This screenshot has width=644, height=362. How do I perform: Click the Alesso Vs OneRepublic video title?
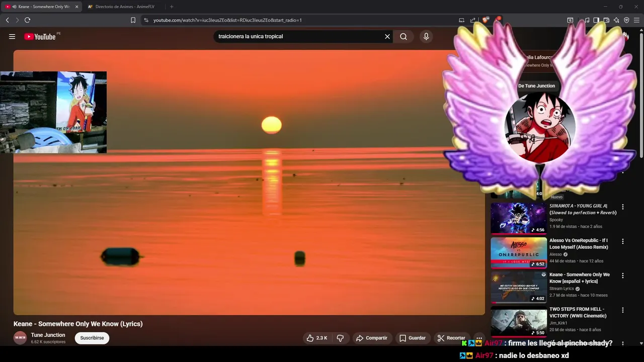579,244
